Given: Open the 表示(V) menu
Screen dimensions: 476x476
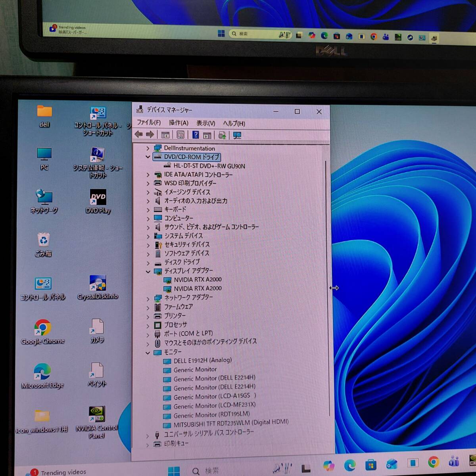Looking at the screenshot, I should [205, 123].
